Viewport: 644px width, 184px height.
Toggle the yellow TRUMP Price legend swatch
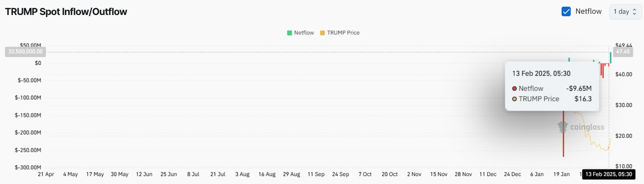[322, 32]
